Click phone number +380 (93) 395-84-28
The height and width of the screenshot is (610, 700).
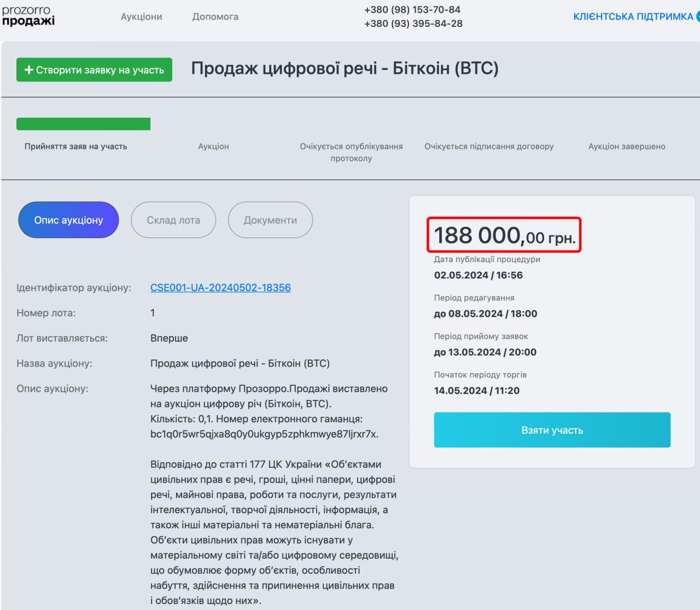(x=413, y=24)
